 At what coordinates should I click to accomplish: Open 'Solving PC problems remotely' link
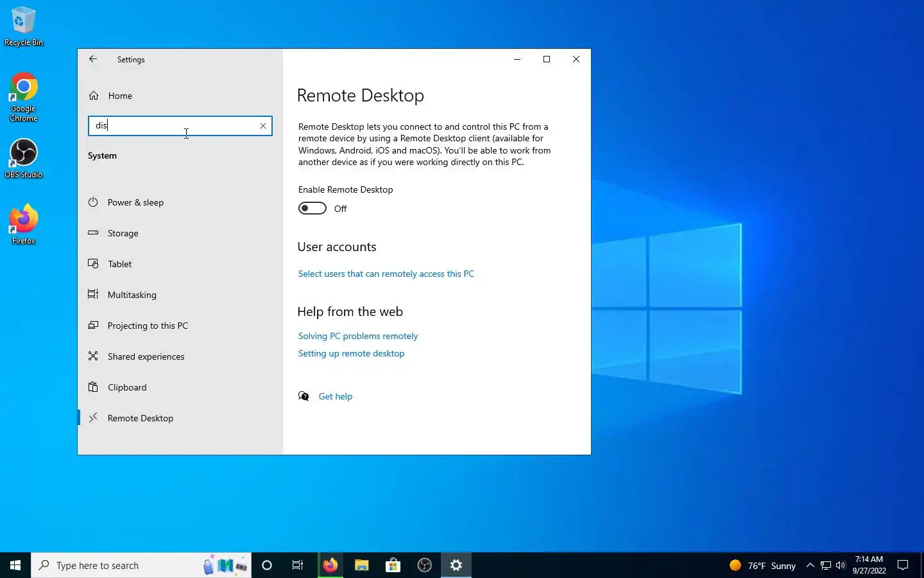358,336
